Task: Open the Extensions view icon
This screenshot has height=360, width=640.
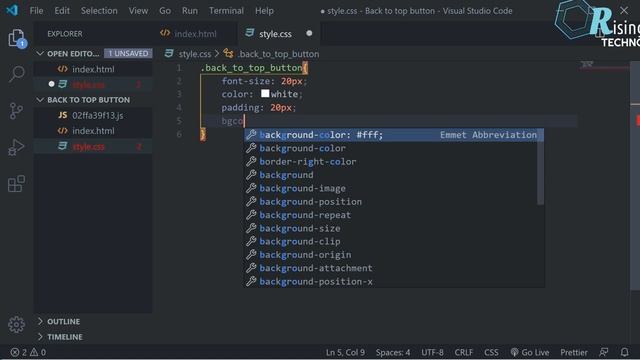Action: click(16, 184)
